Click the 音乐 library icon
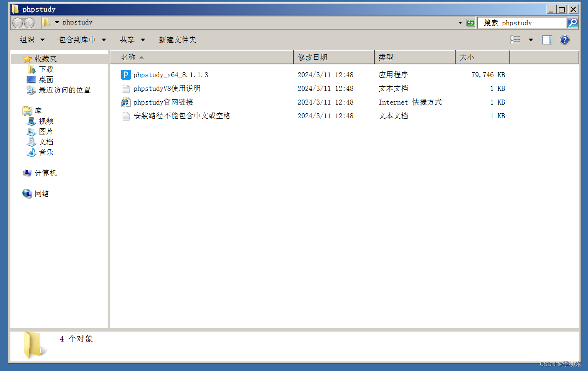Image resolution: width=588 pixels, height=371 pixels. point(32,152)
